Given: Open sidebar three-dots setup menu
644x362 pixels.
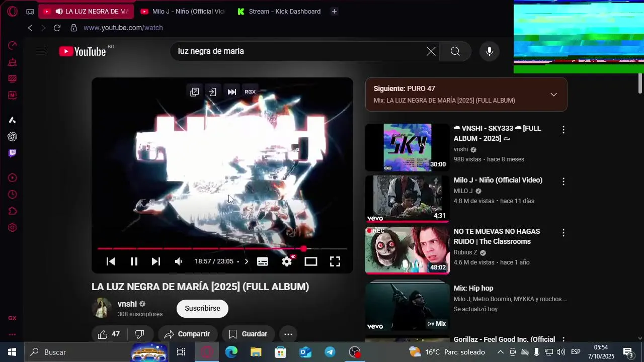Looking at the screenshot, I should pos(13,334).
